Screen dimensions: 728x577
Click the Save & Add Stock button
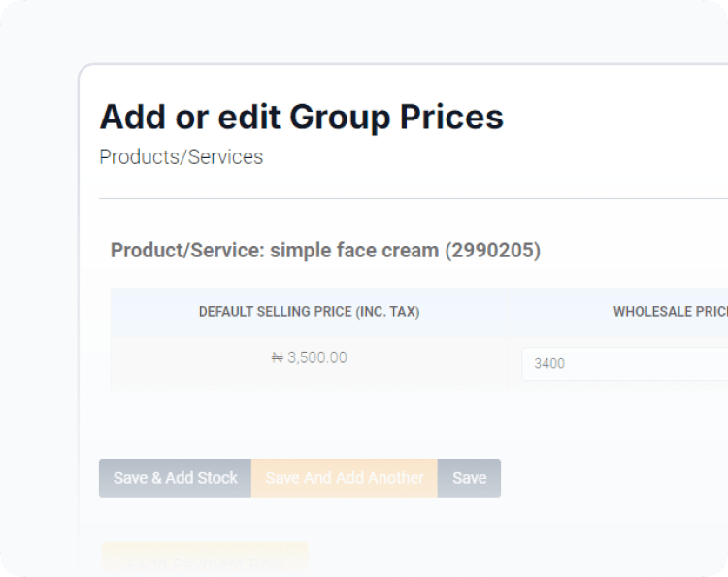[x=175, y=478]
